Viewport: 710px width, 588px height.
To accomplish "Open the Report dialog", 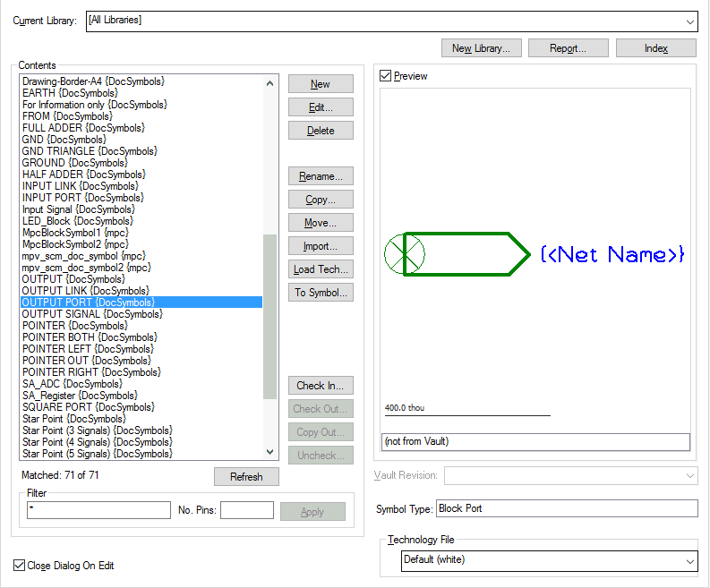I will (x=568, y=48).
